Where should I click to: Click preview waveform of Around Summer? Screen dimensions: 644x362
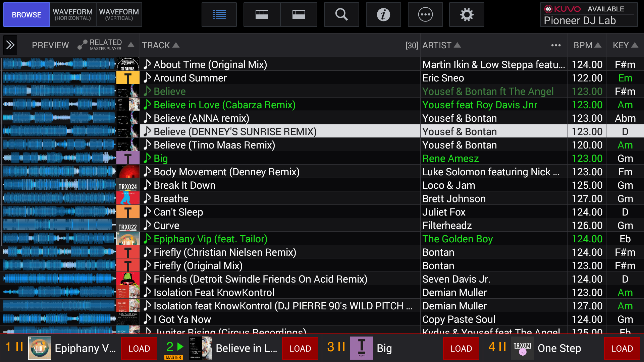(59, 78)
